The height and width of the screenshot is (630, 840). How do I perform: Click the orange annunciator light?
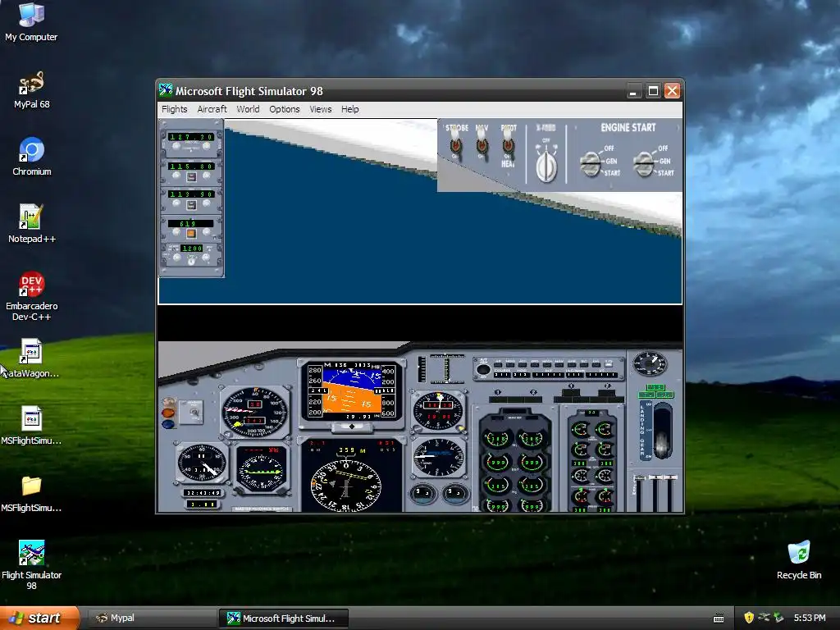168,413
